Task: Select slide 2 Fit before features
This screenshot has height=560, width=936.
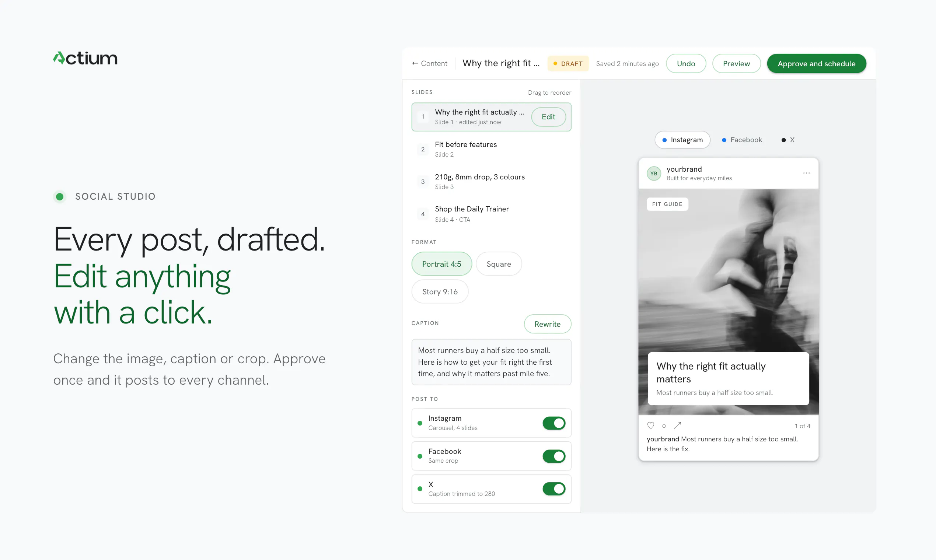Action: [x=491, y=149]
